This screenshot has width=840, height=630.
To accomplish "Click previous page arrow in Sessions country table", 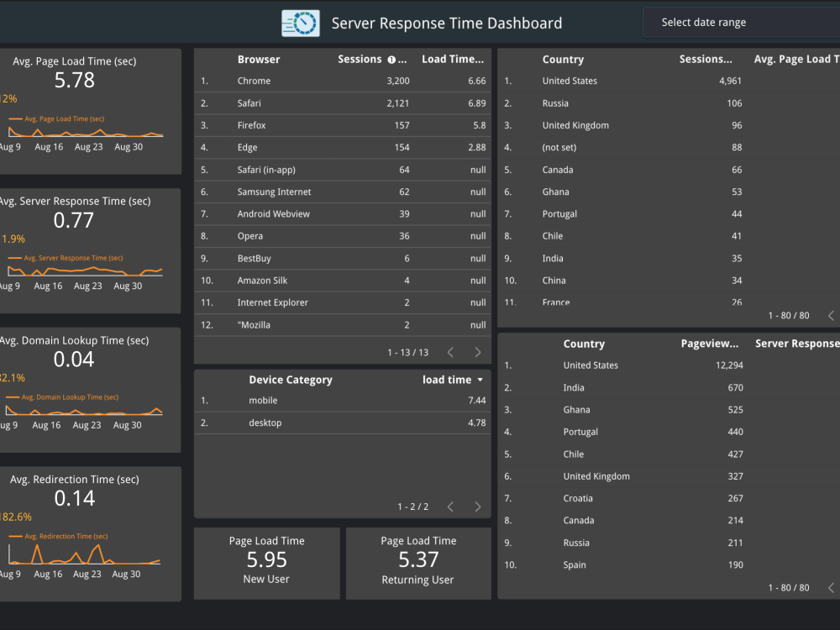I will [831, 316].
